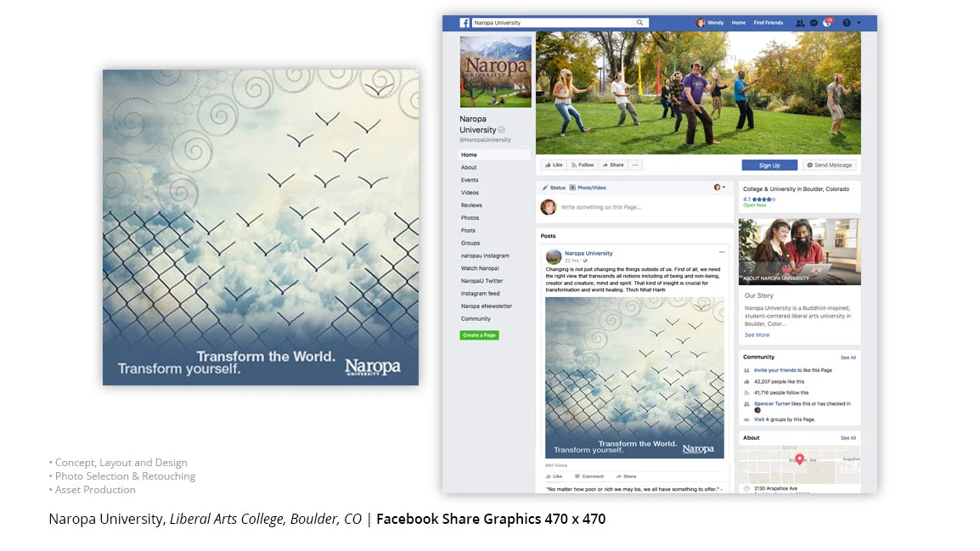
Task: Open the account dropdown arrow in top bar
Action: click(x=859, y=22)
